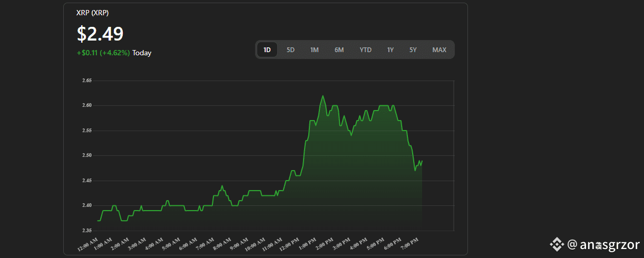Click the XRP (XRP) title

click(x=93, y=13)
